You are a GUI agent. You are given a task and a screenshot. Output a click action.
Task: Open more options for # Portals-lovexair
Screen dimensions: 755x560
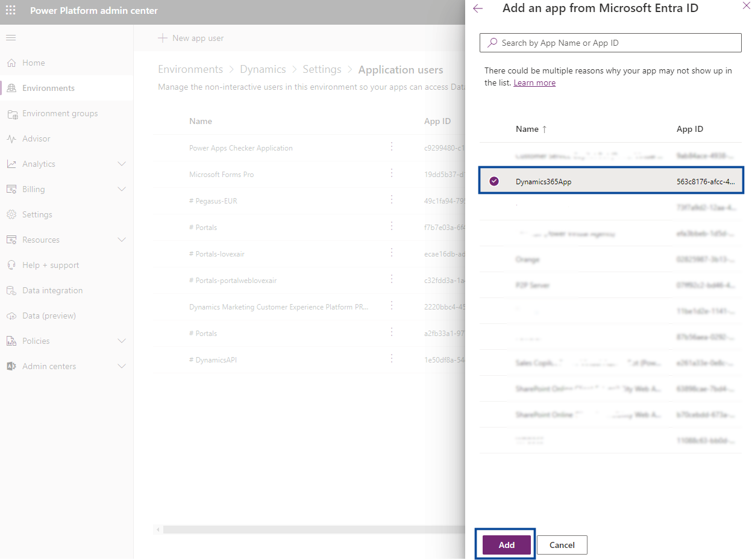392,252
